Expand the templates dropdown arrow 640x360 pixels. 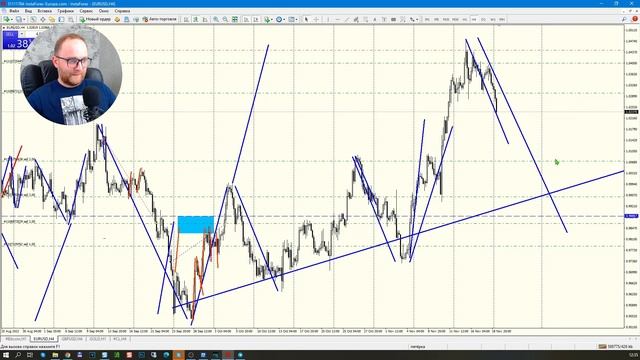[x=297, y=19]
